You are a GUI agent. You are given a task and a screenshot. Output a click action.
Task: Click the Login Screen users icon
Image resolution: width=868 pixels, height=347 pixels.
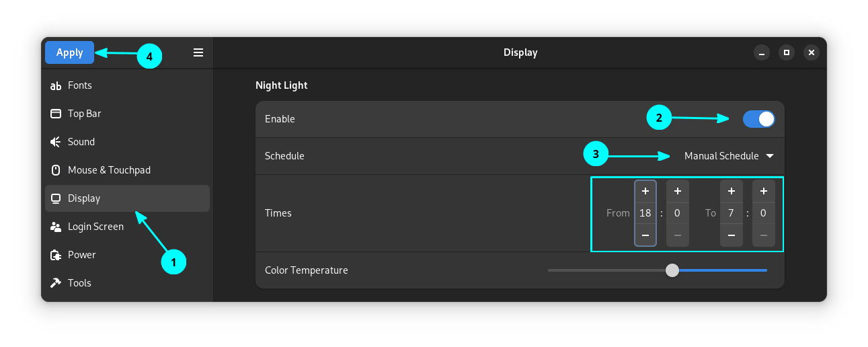[56, 227]
